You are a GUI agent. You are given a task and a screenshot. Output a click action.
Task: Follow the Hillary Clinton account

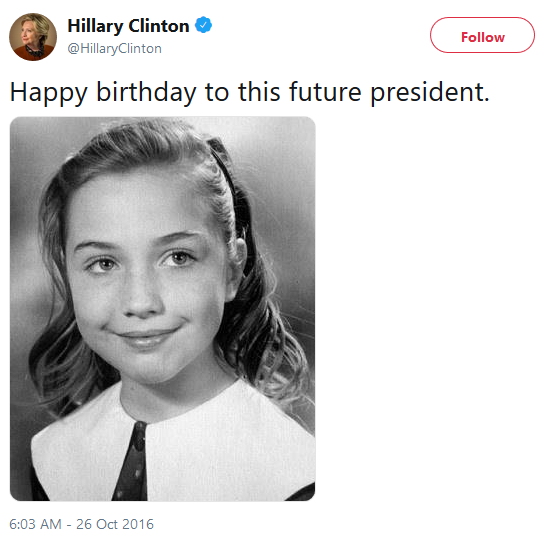point(482,35)
